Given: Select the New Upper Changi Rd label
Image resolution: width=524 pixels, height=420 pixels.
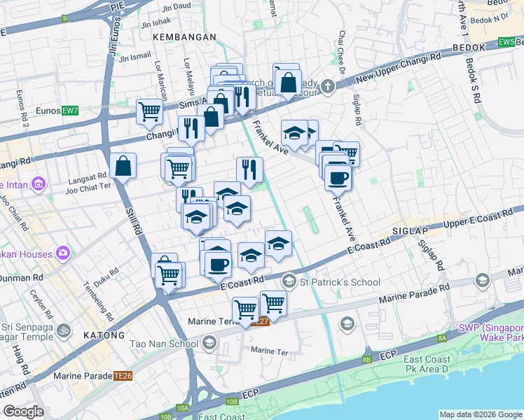Looking at the screenshot, I should (x=399, y=69).
